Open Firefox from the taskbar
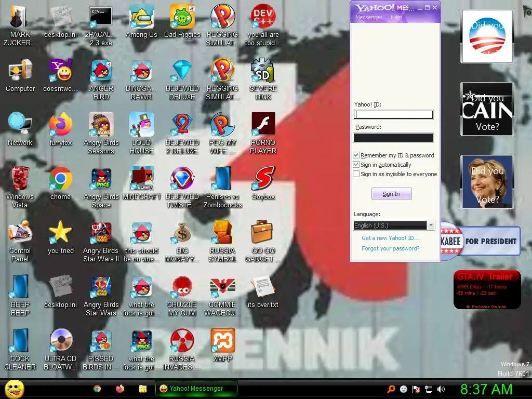532x399 pixels. (x=120, y=389)
